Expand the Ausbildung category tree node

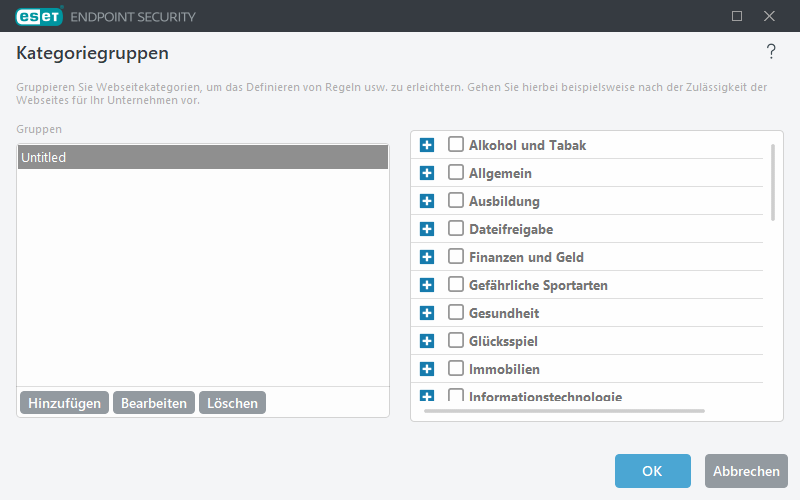427,201
